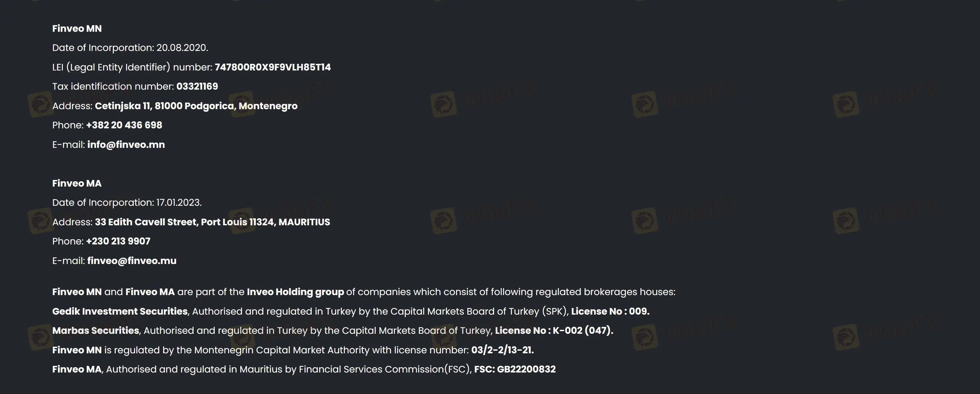Screen dimensions: 980x394
Task: Click the 33 Edith Cavell Street address
Action: [212, 222]
